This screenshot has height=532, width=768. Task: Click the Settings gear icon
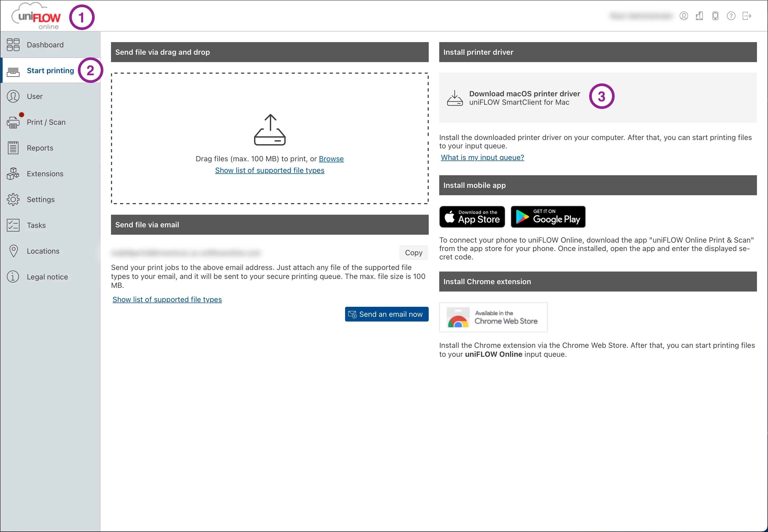[x=13, y=199]
